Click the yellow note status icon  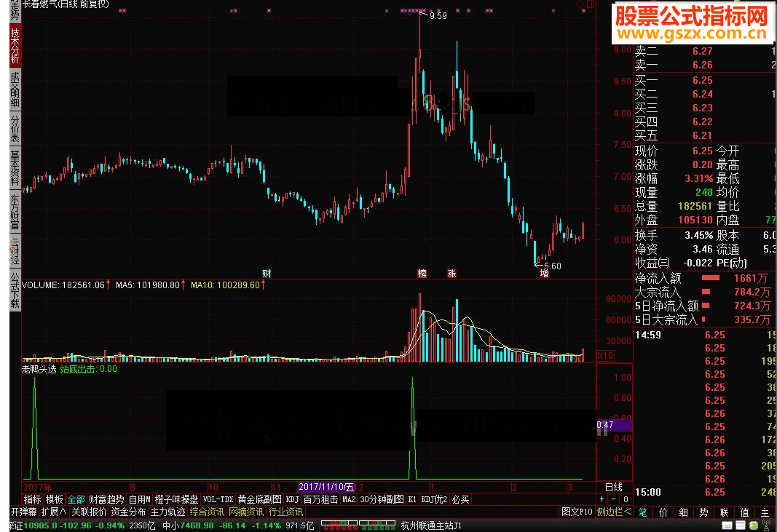click(x=727, y=525)
